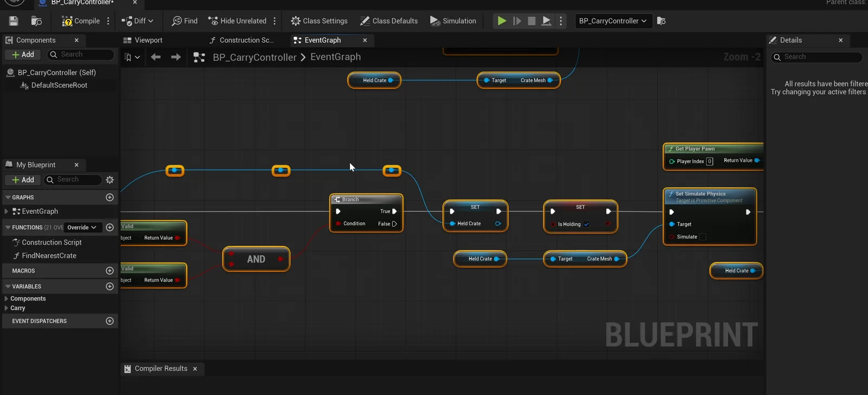Open the graph bookmarks dropdown

132,57
